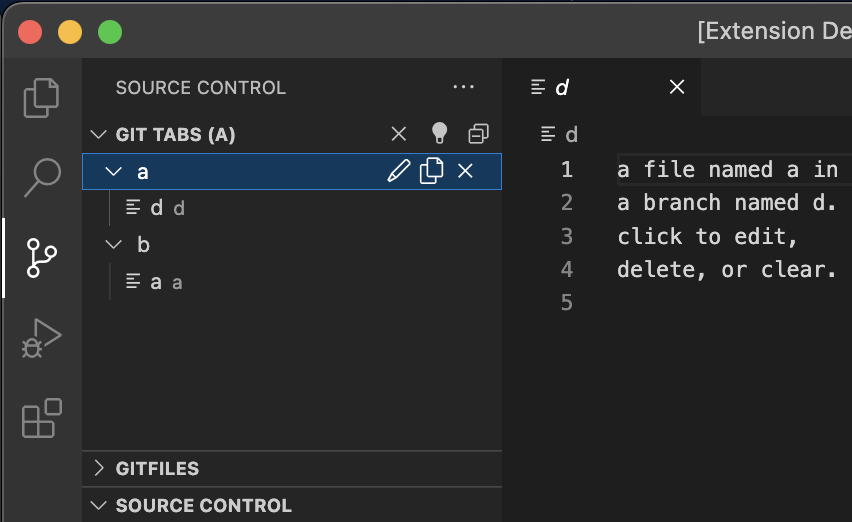Collapse the branch a tree node
Screen dimensions: 852x522
point(114,172)
